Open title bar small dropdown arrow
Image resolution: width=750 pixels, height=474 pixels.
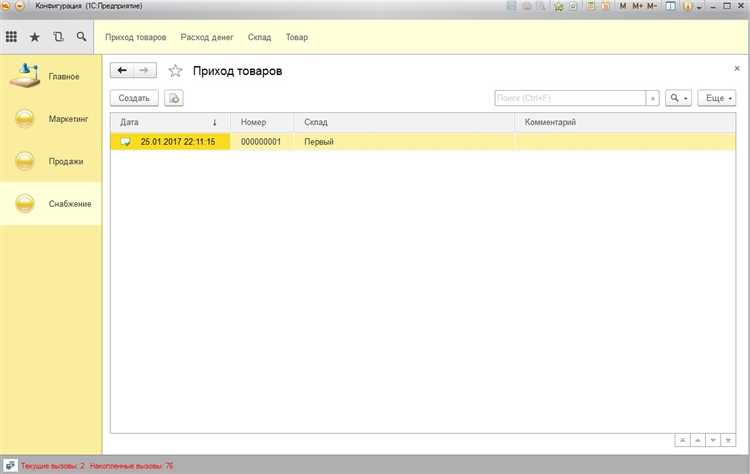click(x=699, y=7)
